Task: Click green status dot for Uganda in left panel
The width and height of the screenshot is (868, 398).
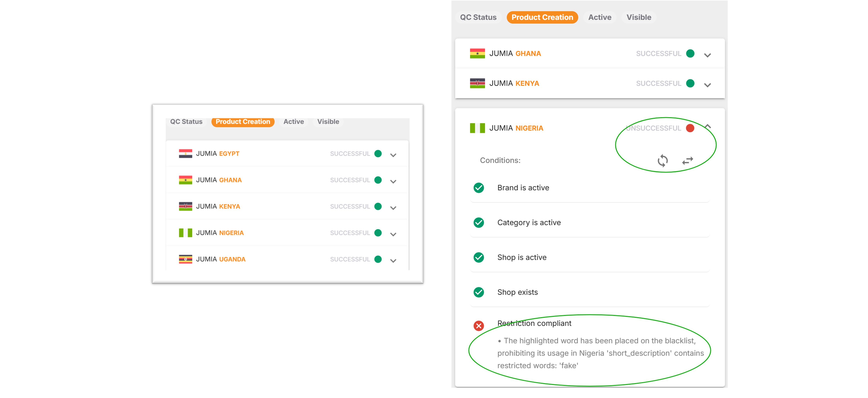Action: pos(378,259)
